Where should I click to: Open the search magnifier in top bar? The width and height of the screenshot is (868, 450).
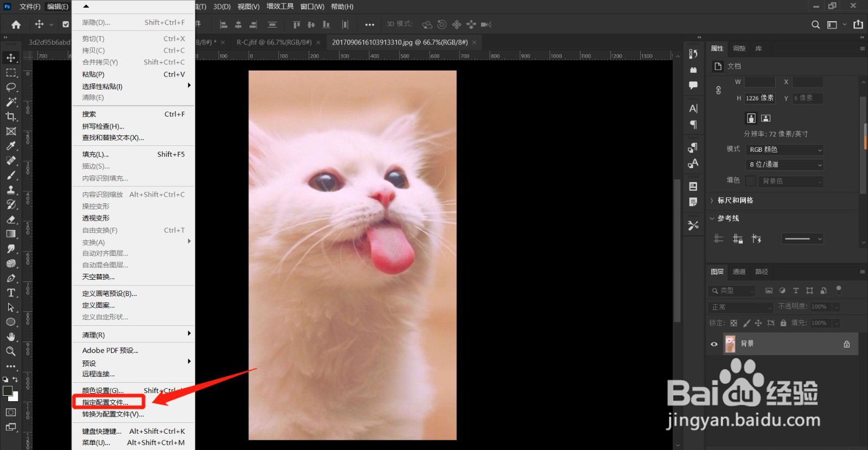(x=815, y=24)
